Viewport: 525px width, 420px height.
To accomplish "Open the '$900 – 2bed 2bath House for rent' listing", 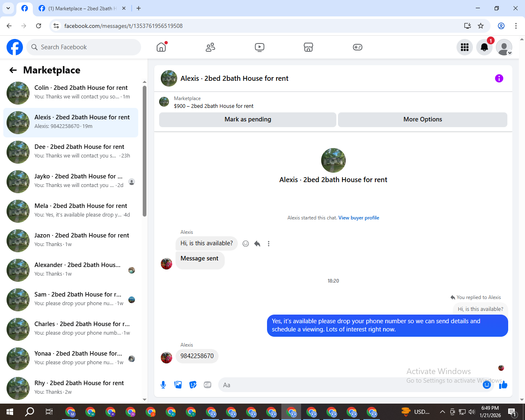I will point(213,106).
